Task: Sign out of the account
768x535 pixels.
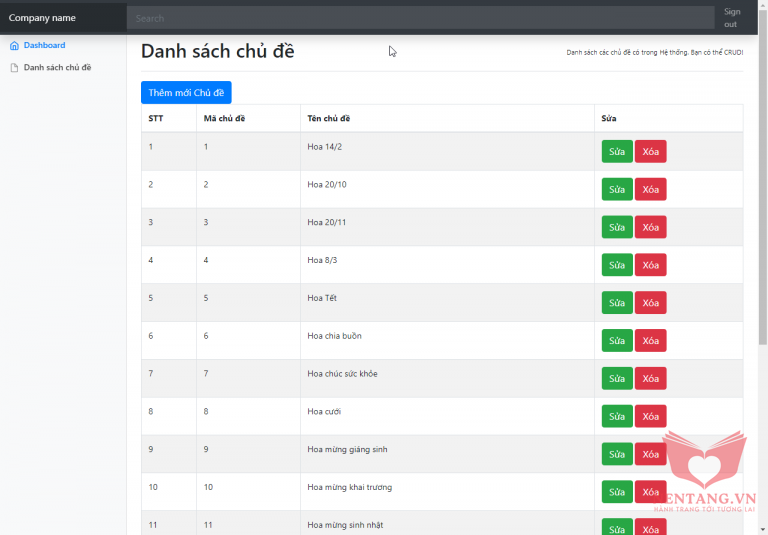Action: [x=731, y=18]
